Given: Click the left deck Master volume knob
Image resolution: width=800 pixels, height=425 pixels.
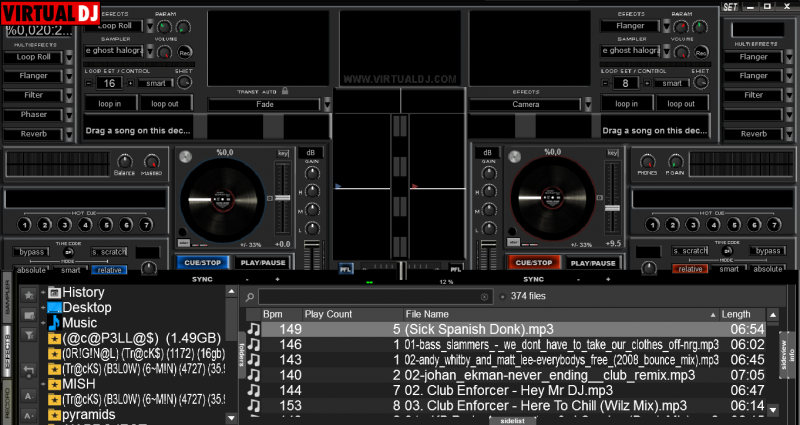Looking at the screenshot, I should tap(151, 162).
